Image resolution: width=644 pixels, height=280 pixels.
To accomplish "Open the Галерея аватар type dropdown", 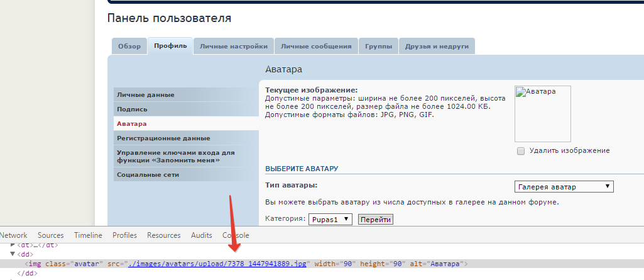I will 564,187.
